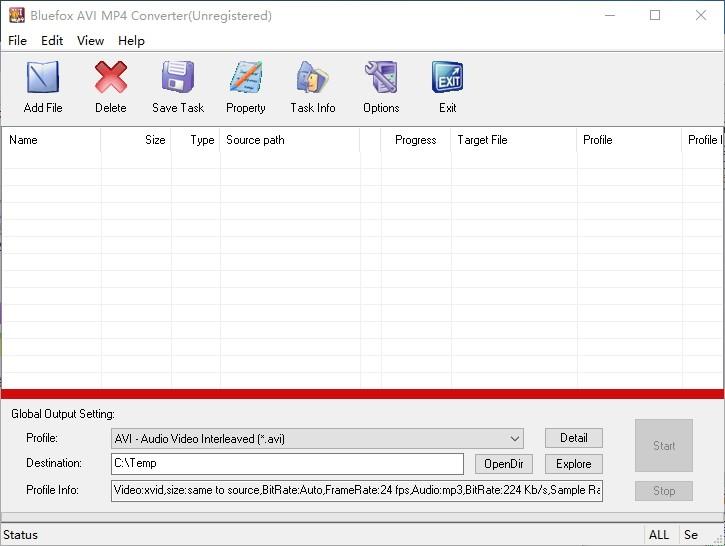Click the Detail button
The width and height of the screenshot is (725, 546).
pos(574,438)
